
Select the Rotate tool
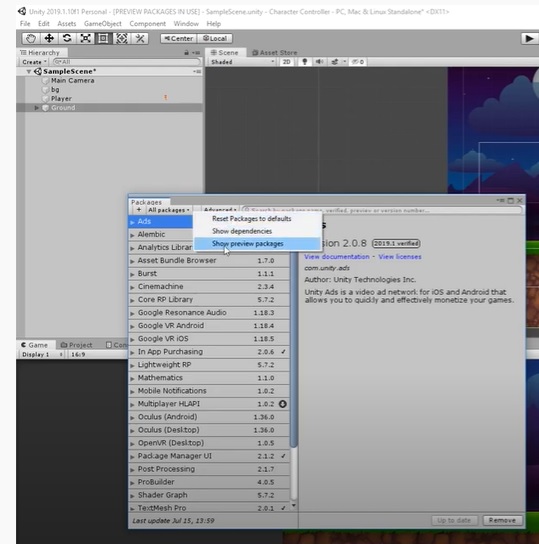[67, 39]
